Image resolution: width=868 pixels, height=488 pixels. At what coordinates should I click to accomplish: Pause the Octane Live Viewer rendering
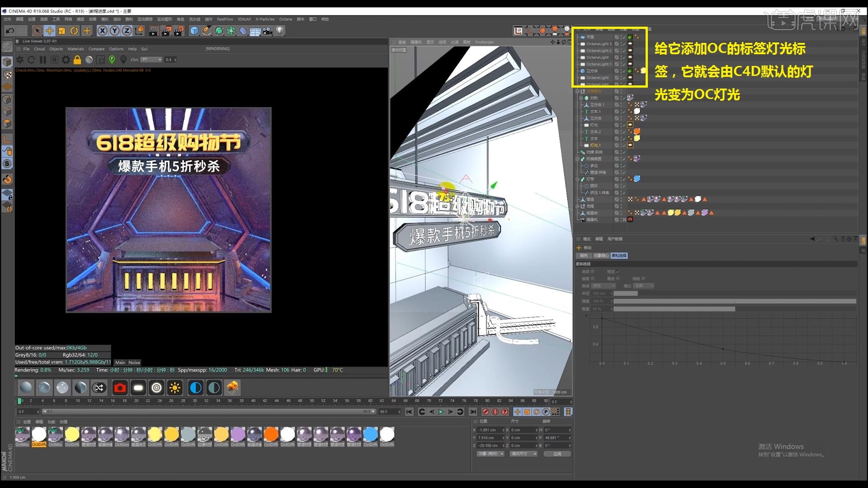coord(42,59)
